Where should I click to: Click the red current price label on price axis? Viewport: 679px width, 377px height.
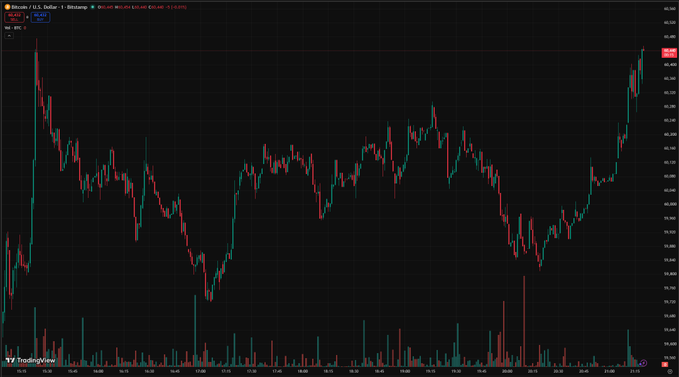click(x=669, y=52)
